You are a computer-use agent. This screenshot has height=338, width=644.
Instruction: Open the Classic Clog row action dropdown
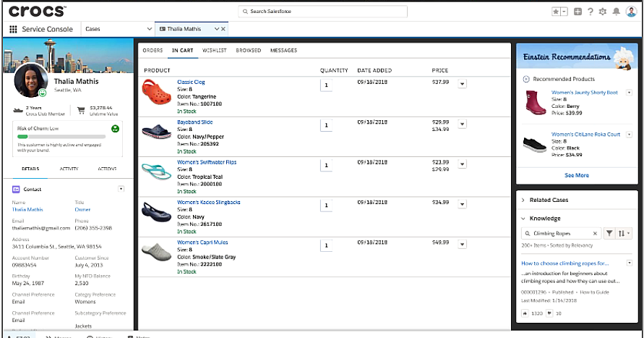click(x=463, y=83)
